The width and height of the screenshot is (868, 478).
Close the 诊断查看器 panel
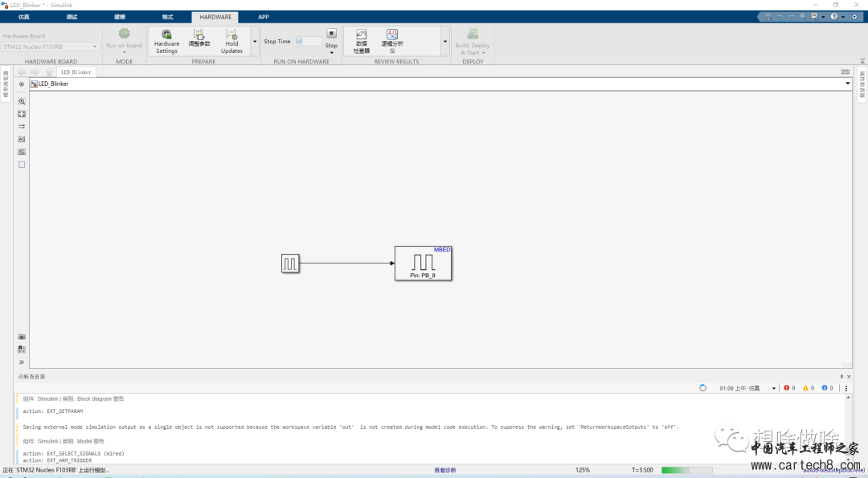pyautogui.click(x=850, y=377)
